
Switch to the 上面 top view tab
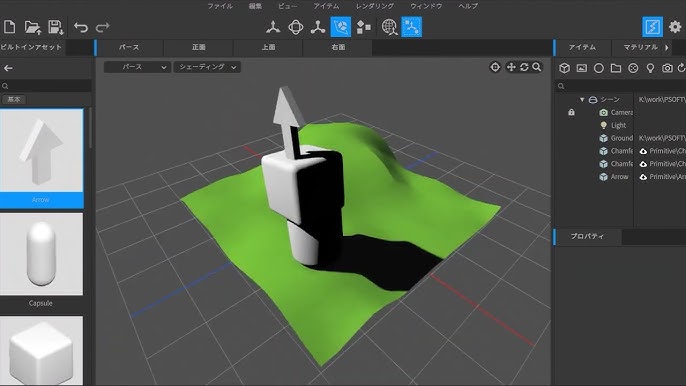(x=268, y=47)
